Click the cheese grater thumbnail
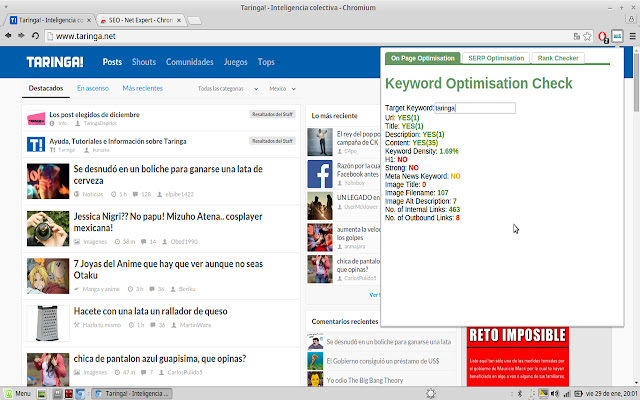Image resolution: width=640 pixels, height=400 pixels. click(x=48, y=323)
